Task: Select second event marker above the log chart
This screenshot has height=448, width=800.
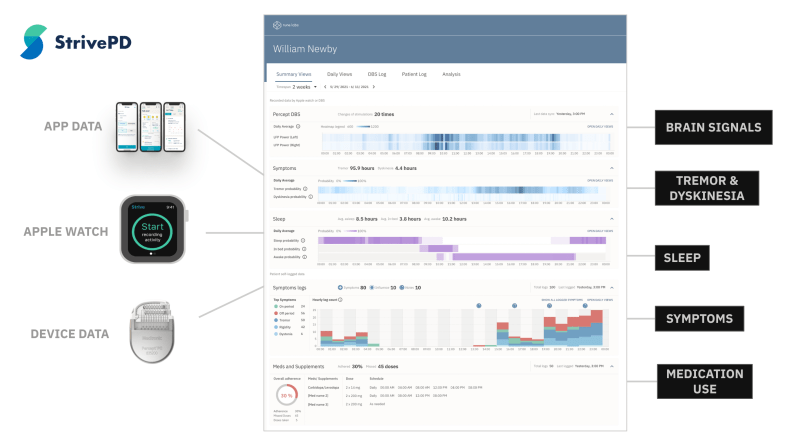Action: [x=514, y=306]
